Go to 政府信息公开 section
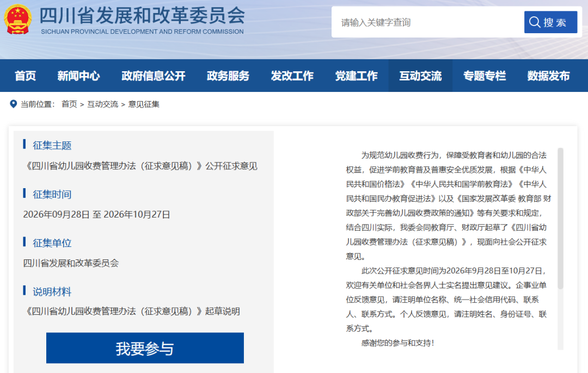This screenshot has height=373, width=588. coord(154,76)
